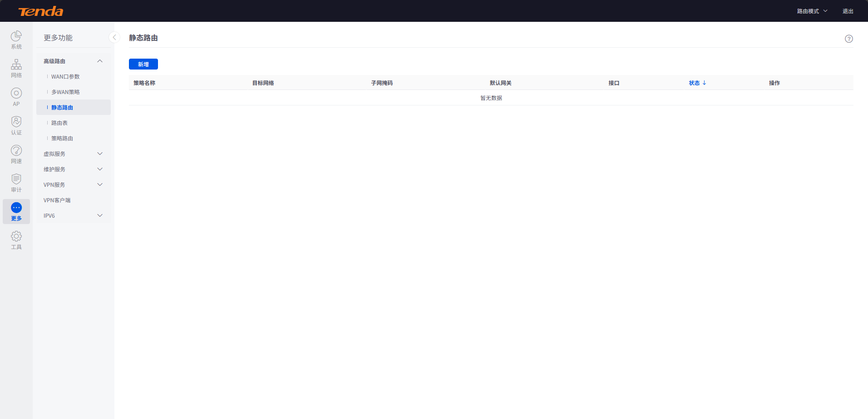
Task: Expand the 虚拟服务 section
Action: [x=73, y=154]
